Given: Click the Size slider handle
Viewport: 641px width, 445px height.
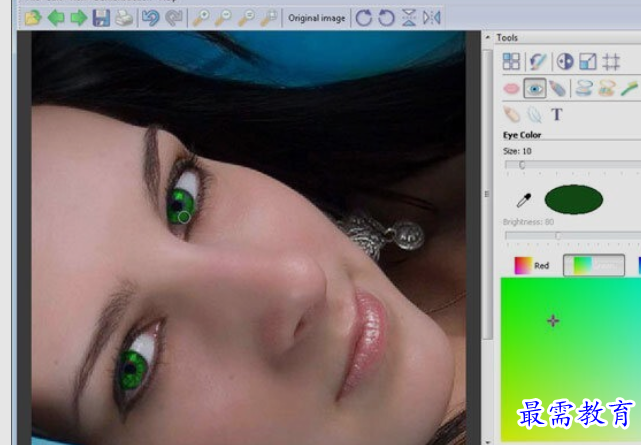Looking at the screenshot, I should [x=522, y=165].
